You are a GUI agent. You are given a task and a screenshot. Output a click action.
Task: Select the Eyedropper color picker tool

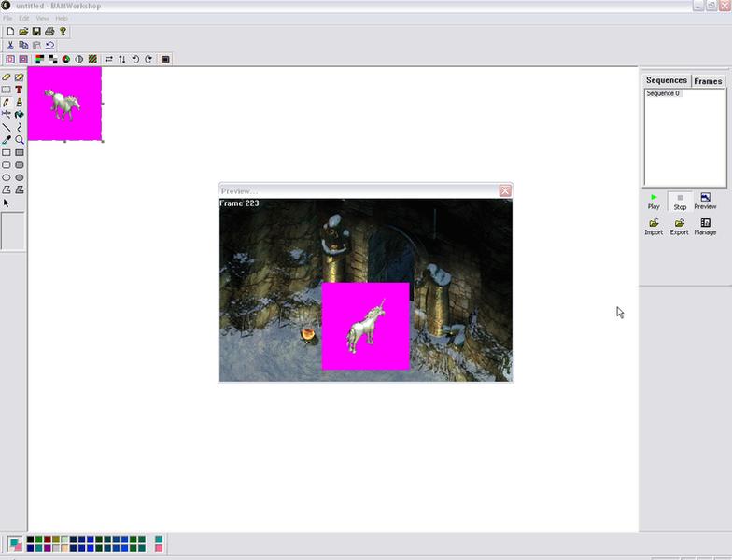tap(6, 140)
